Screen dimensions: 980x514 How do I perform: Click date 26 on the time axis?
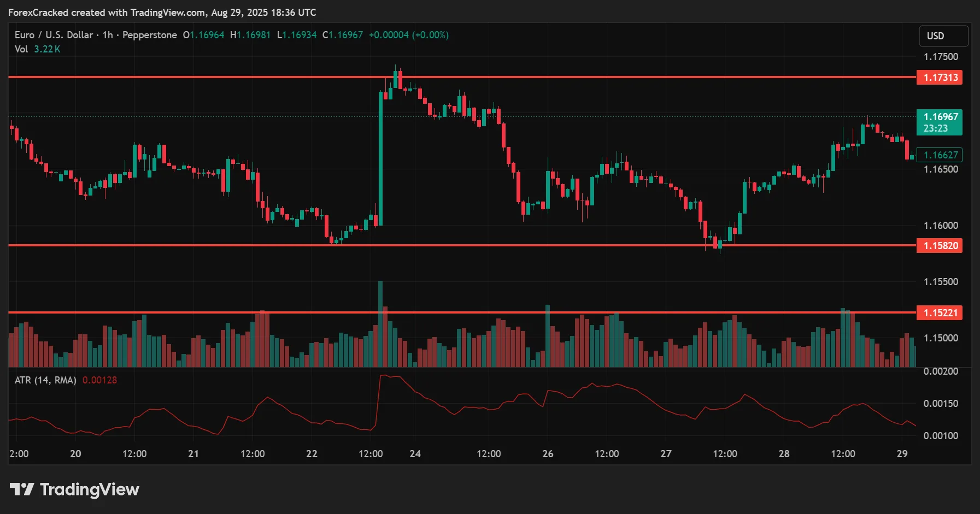tap(548, 454)
